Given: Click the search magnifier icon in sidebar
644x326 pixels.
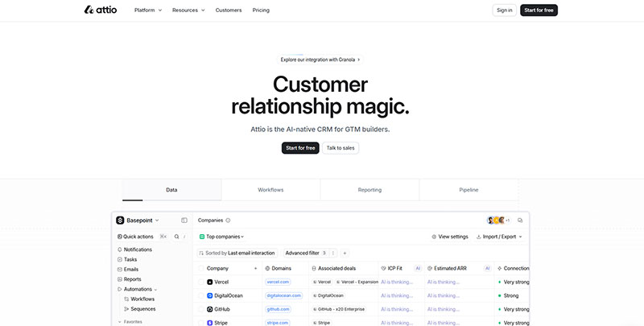Looking at the screenshot, I should coord(176,237).
